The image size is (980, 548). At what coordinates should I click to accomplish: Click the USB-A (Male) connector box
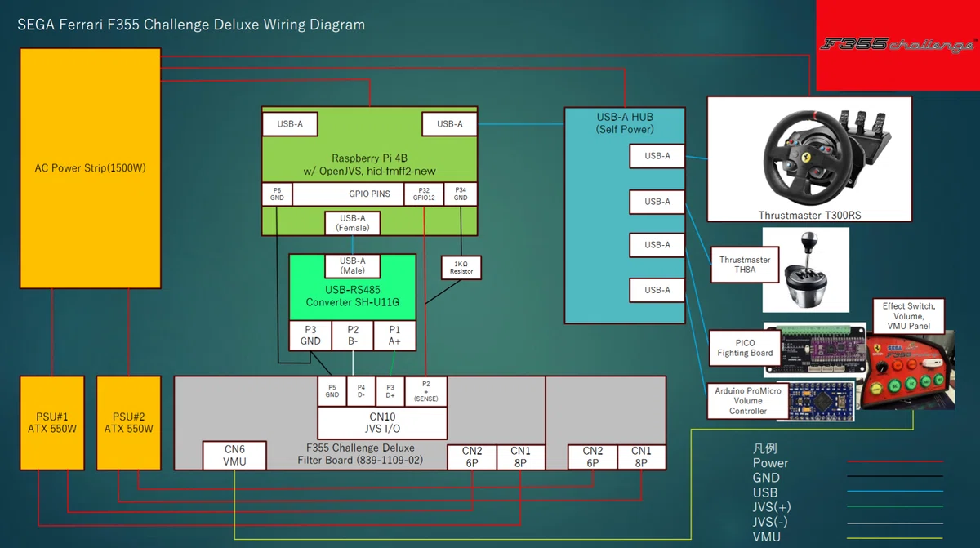(x=353, y=265)
